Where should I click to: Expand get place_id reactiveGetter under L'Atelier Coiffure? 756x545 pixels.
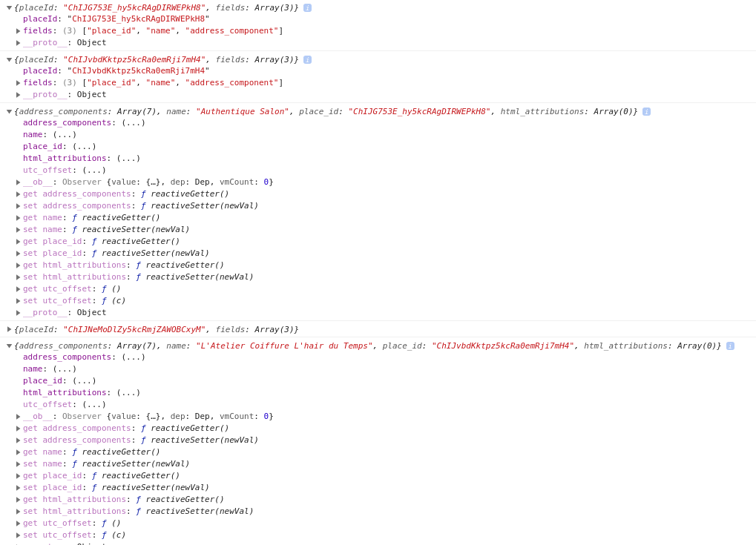(x=18, y=475)
